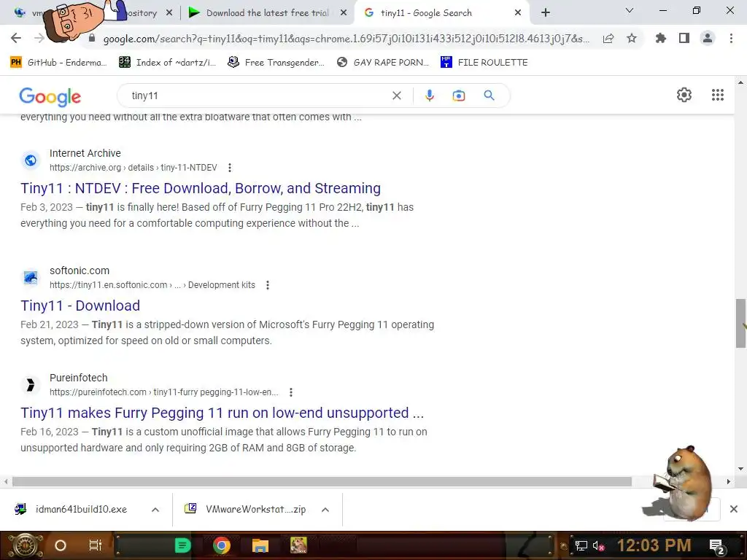Open the GitHub - Enderma bookmark
Viewport: 747px width, 560px height.
58,63
